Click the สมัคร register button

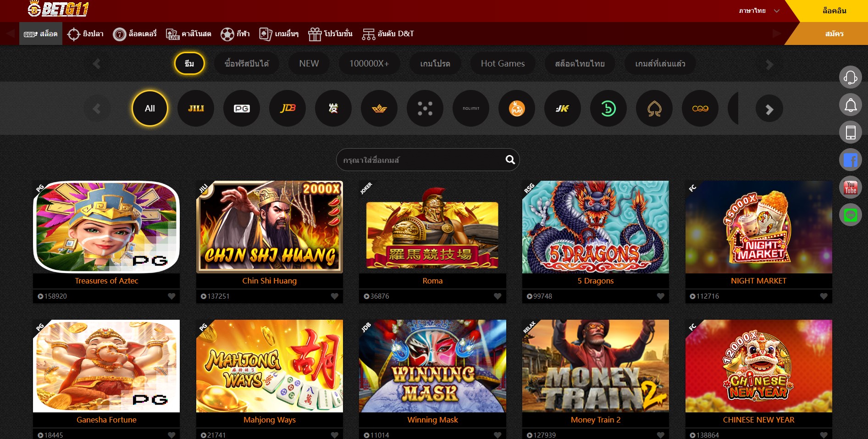tap(834, 33)
